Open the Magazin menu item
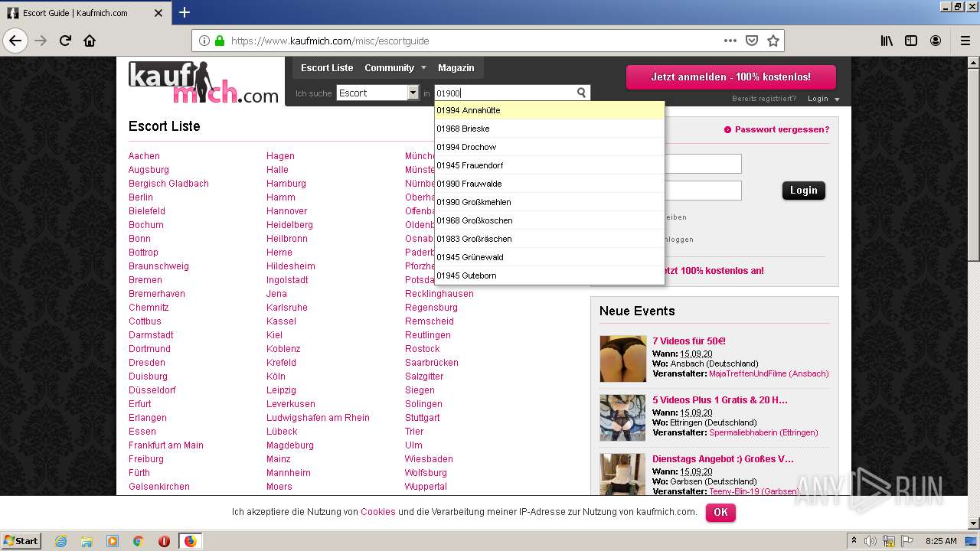 456,68
